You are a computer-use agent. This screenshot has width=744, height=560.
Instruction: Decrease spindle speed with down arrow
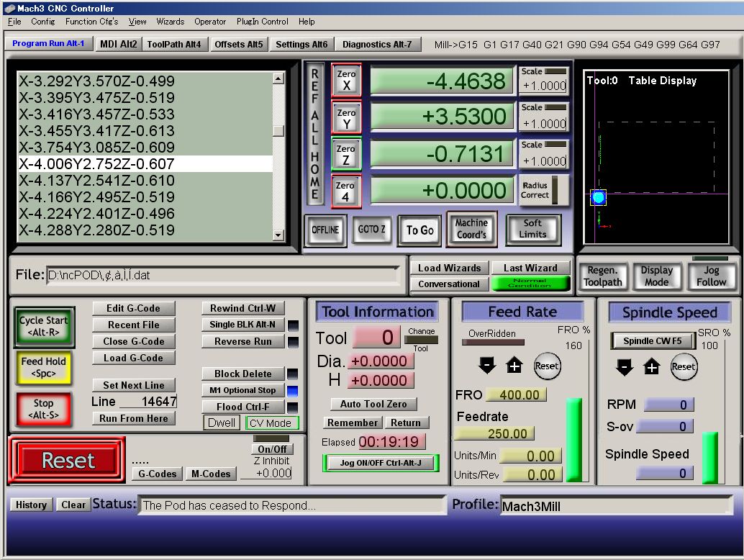[x=624, y=367]
